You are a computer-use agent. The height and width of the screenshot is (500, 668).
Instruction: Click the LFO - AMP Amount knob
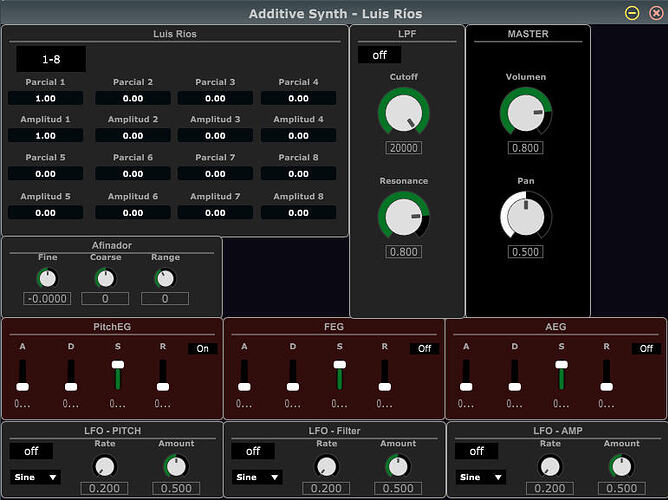click(x=622, y=466)
